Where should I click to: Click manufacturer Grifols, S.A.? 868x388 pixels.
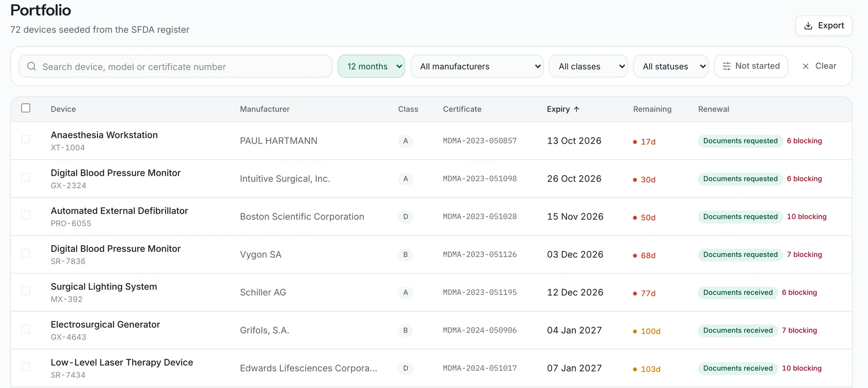265,331
